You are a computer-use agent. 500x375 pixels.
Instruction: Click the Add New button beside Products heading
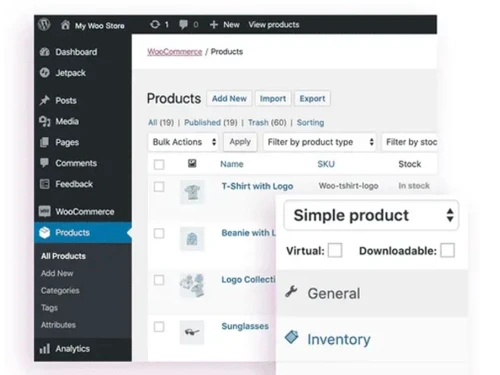pyautogui.click(x=229, y=99)
